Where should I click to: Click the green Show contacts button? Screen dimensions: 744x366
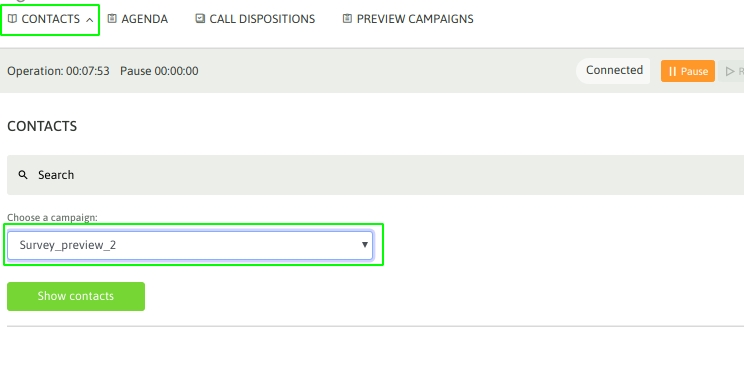click(76, 296)
